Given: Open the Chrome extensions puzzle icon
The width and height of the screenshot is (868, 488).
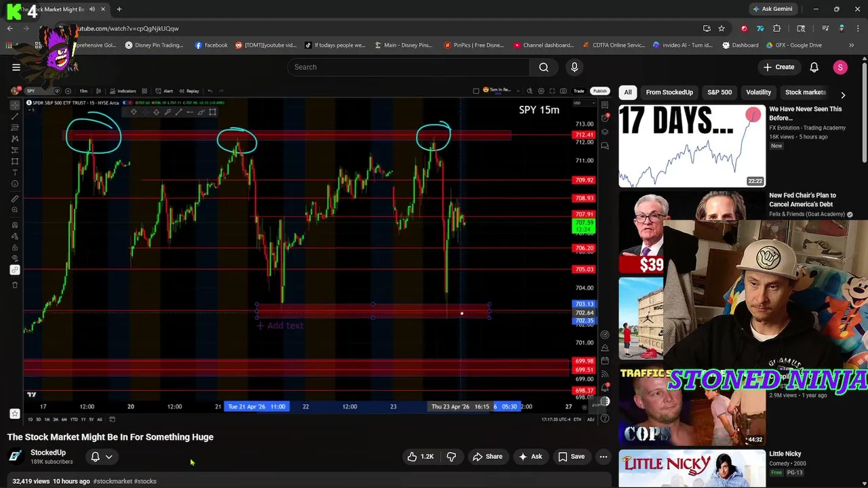Looking at the screenshot, I should point(777,28).
